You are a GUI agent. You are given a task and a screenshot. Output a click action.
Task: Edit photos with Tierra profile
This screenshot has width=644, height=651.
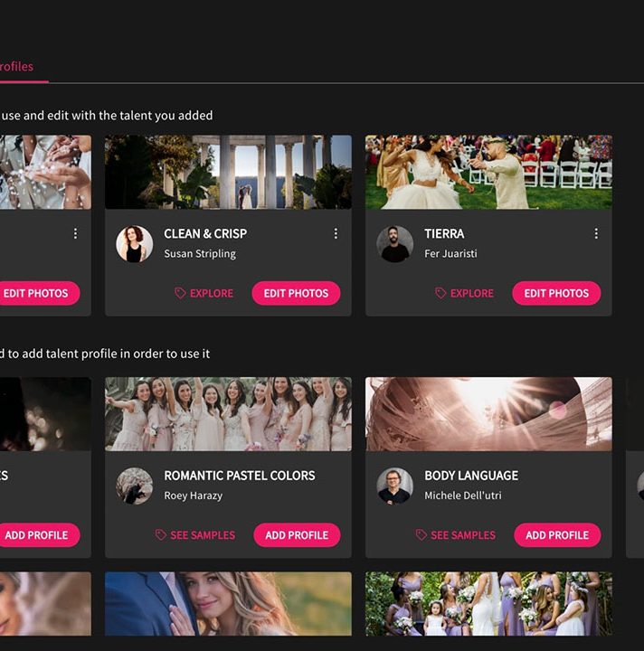(x=556, y=293)
